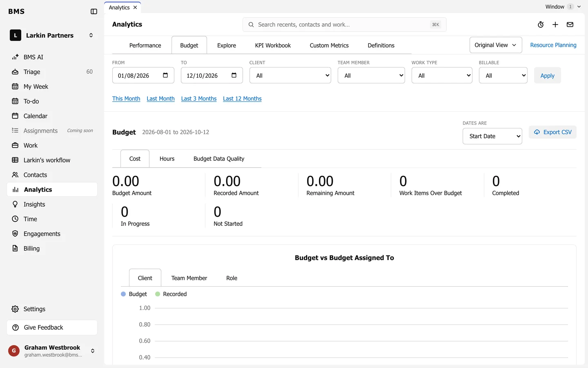
Task: Open the Team Member filter dropdown
Action: tap(371, 75)
